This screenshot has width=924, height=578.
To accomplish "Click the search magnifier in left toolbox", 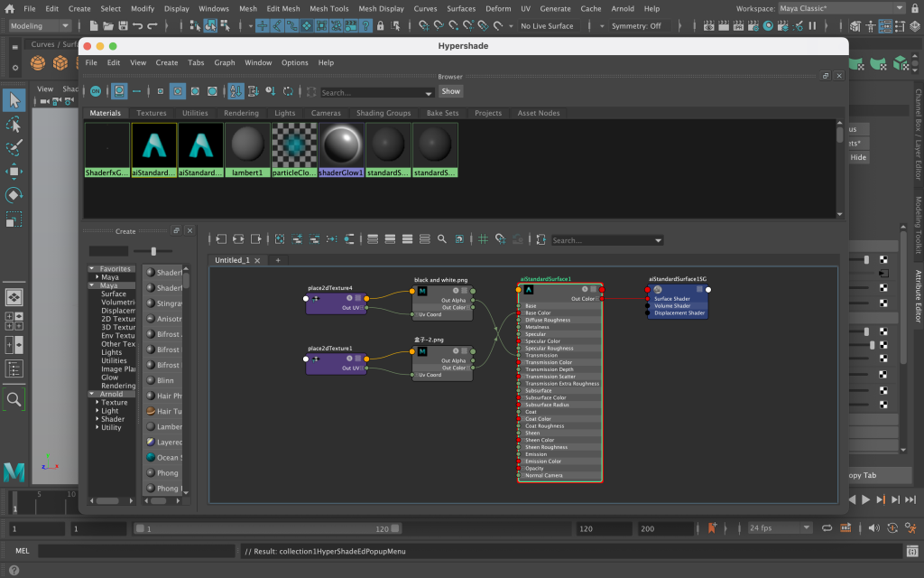I will (14, 399).
